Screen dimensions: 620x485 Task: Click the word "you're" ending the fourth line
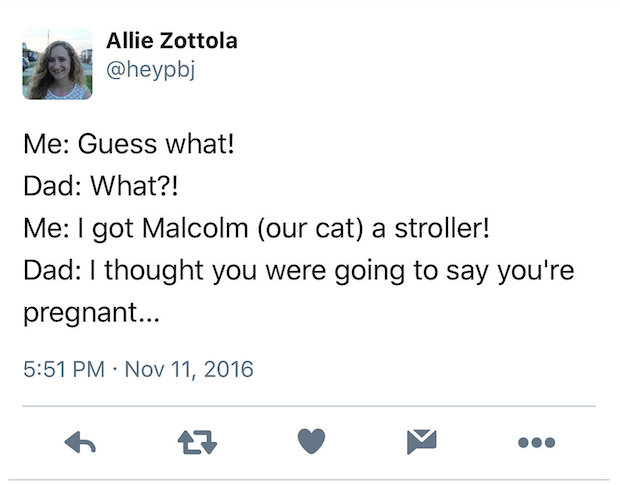click(539, 271)
